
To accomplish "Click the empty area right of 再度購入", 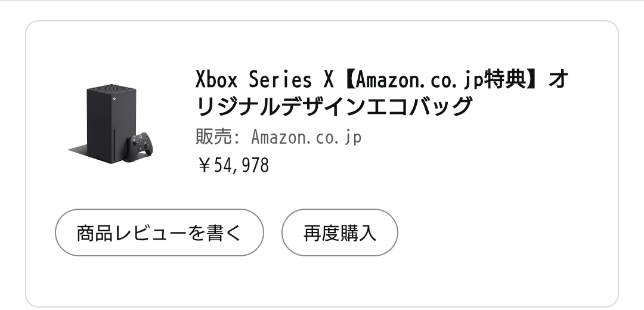I will click(x=507, y=232).
